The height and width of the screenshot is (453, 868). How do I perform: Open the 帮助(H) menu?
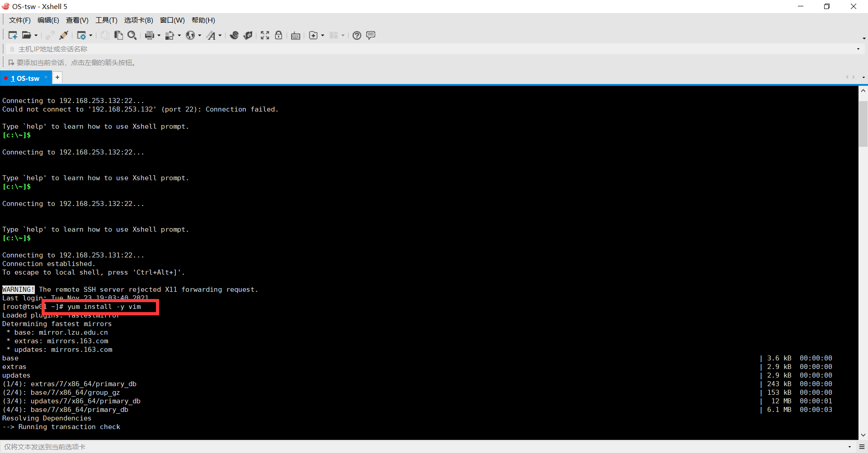tap(203, 20)
